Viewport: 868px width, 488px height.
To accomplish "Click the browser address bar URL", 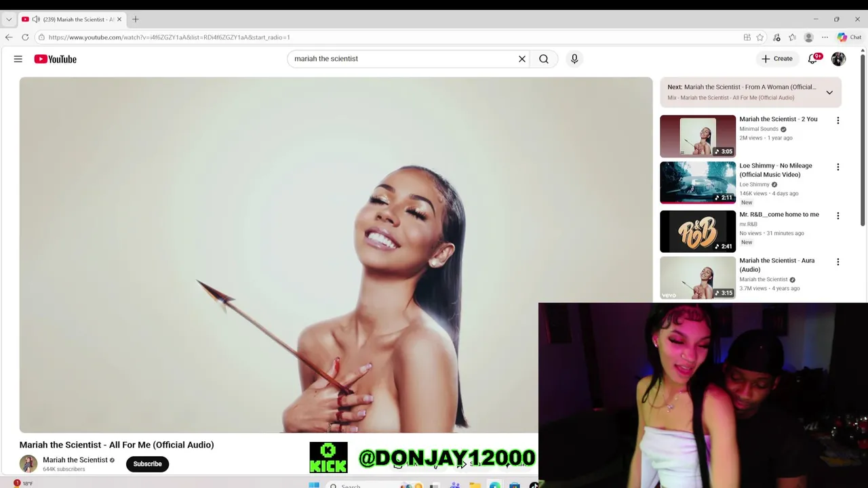I will click(169, 37).
